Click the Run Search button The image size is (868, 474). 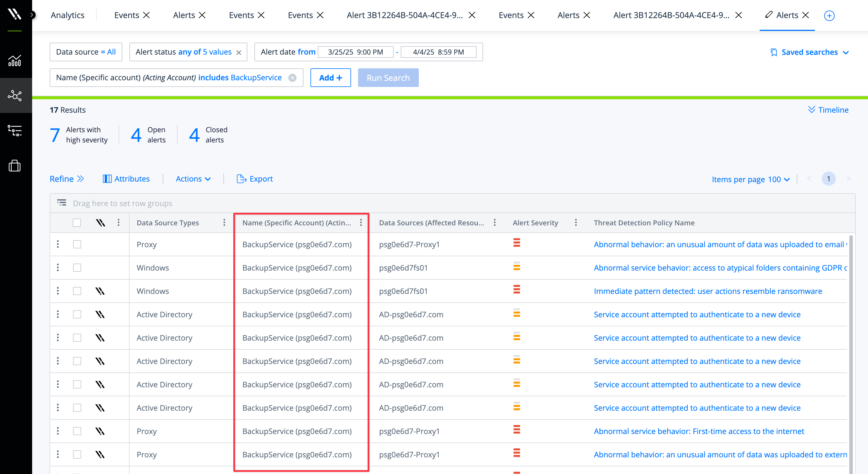tap(388, 77)
